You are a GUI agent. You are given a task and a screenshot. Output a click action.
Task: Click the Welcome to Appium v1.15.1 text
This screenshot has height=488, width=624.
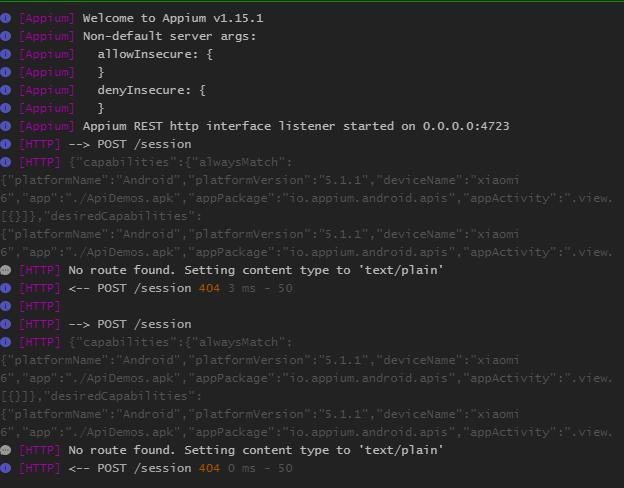(173, 18)
